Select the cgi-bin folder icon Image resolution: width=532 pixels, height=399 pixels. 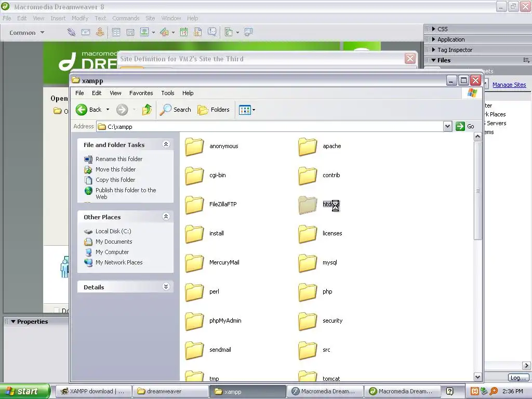click(194, 176)
